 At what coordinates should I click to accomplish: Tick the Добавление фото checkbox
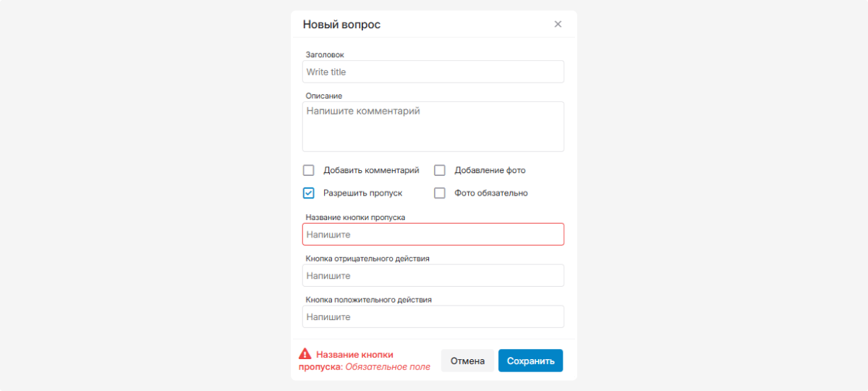coord(440,171)
